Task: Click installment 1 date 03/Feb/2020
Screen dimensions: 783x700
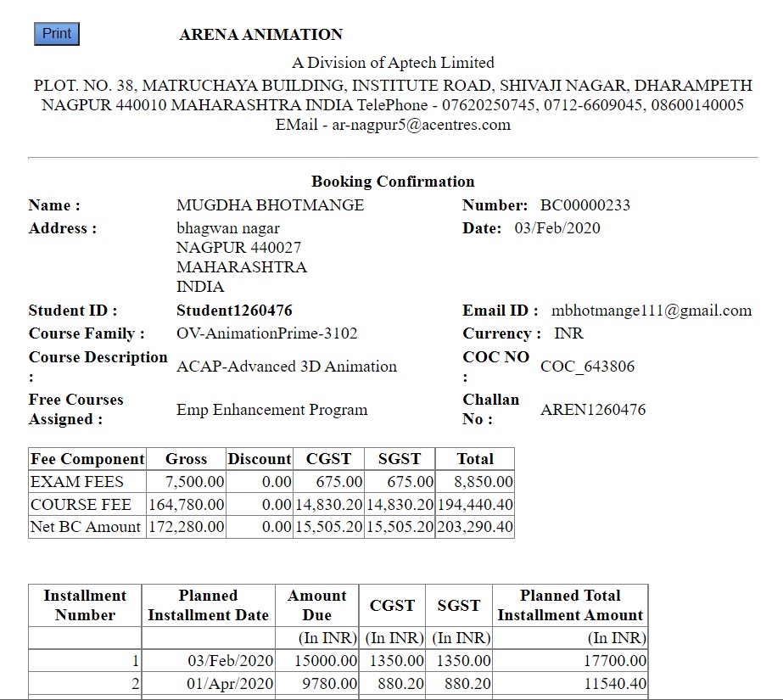Action: [231, 661]
